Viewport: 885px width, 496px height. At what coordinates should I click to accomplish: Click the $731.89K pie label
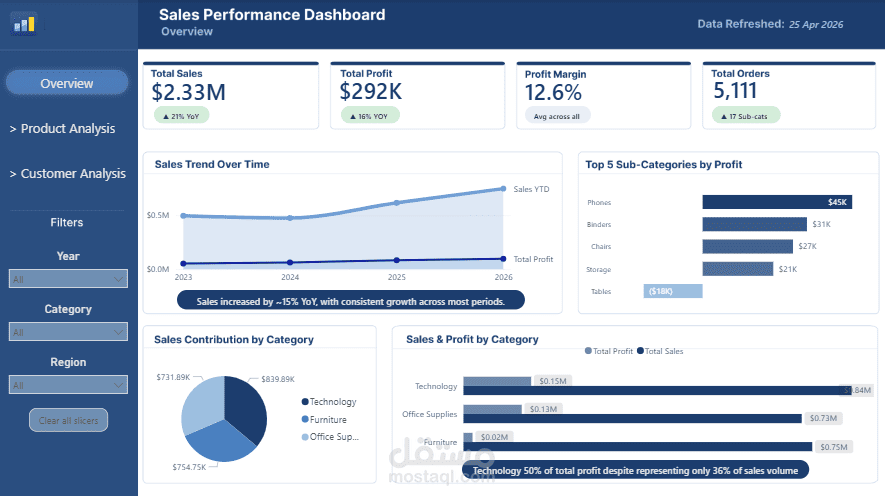point(173,377)
